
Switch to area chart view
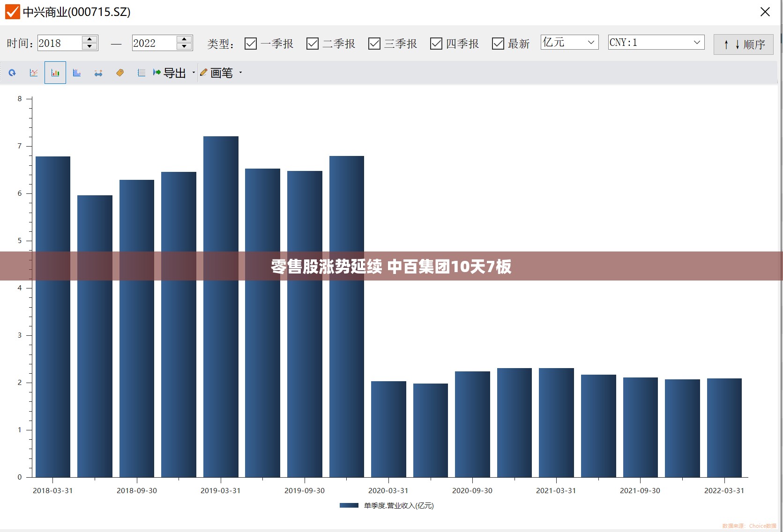(x=77, y=73)
